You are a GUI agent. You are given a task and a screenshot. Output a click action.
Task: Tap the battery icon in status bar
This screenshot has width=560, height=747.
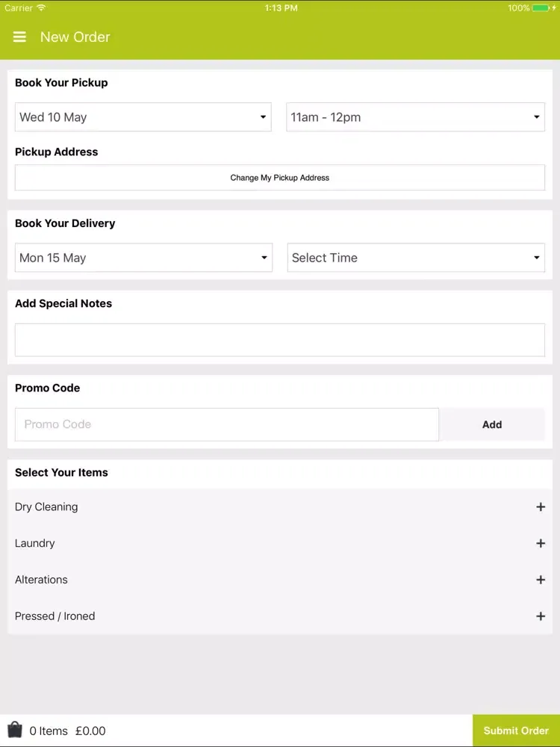click(541, 8)
